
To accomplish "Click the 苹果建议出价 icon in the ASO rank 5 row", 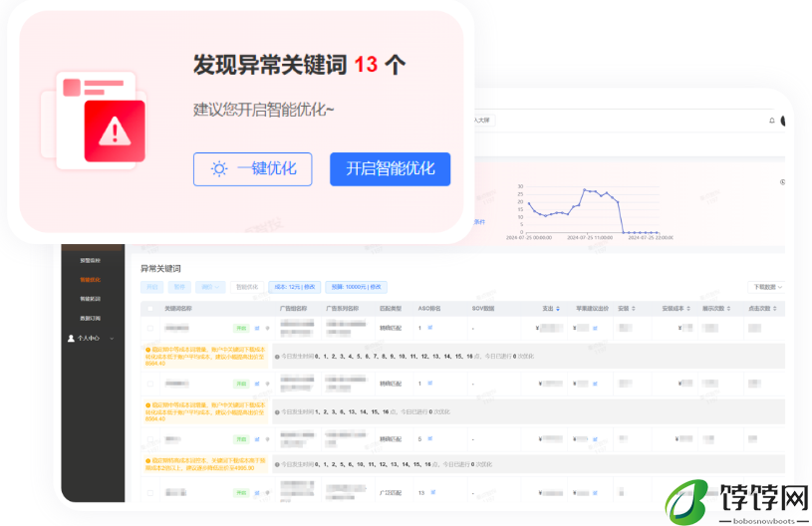I will [x=595, y=439].
